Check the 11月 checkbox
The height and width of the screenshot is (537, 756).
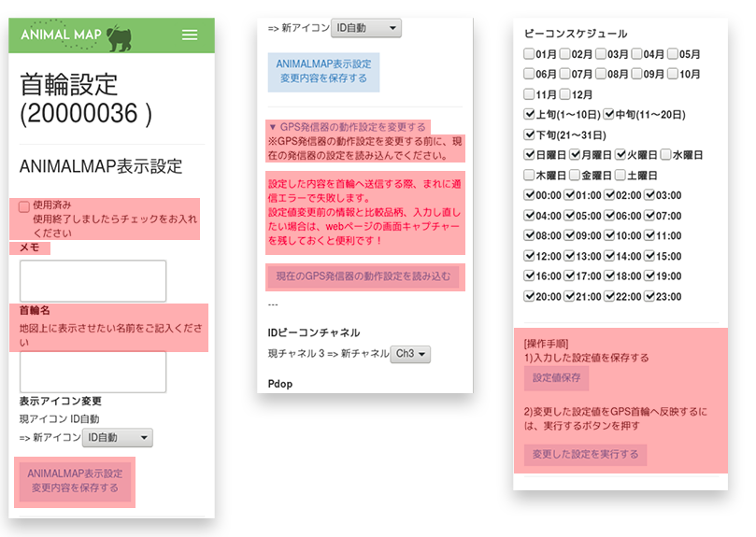(529, 94)
